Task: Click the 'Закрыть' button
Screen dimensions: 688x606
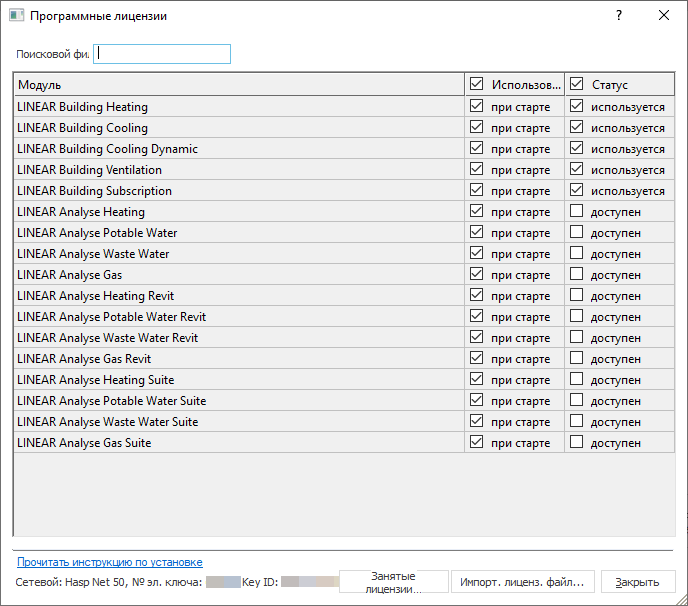Action: [x=638, y=582]
